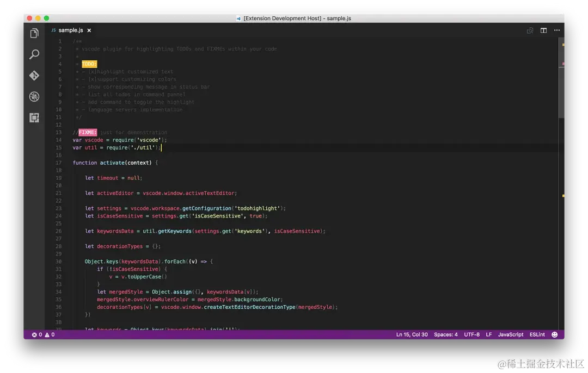
Task: Click Ln 15, Col 30 in status bar
Action: [x=412, y=334]
